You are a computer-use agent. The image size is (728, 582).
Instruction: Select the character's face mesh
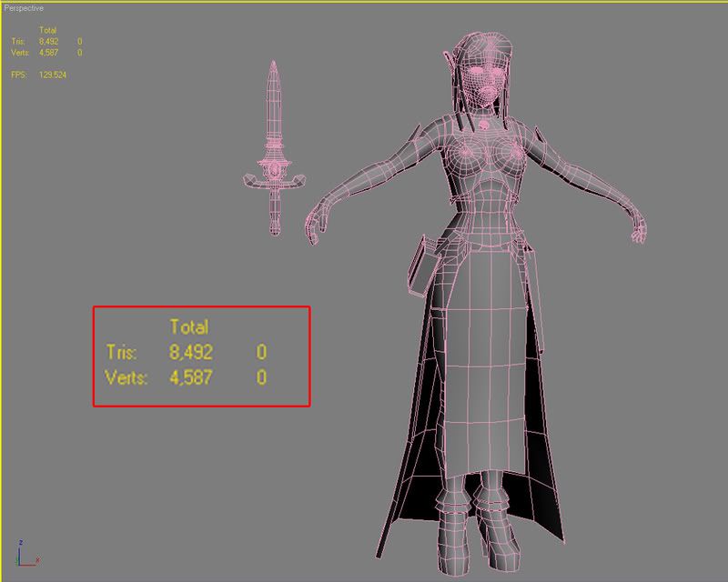[482, 78]
